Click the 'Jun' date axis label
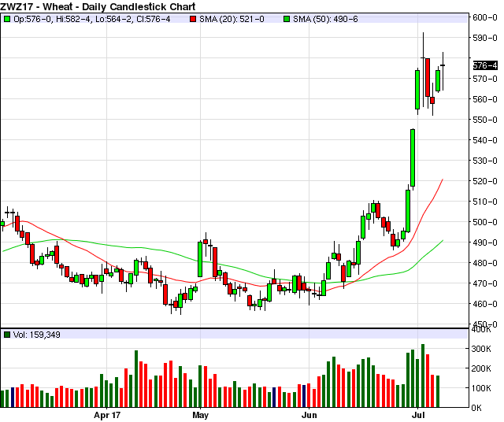 click(x=309, y=416)
